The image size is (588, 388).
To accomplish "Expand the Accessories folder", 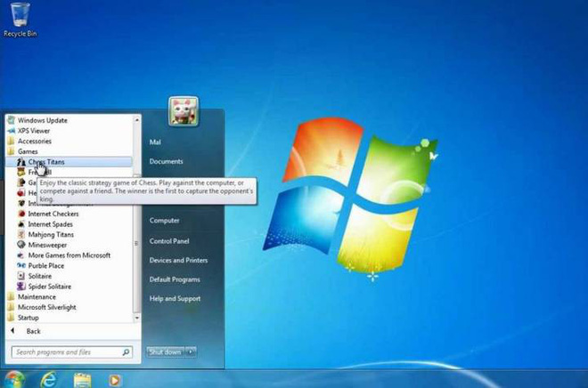I will (34, 141).
